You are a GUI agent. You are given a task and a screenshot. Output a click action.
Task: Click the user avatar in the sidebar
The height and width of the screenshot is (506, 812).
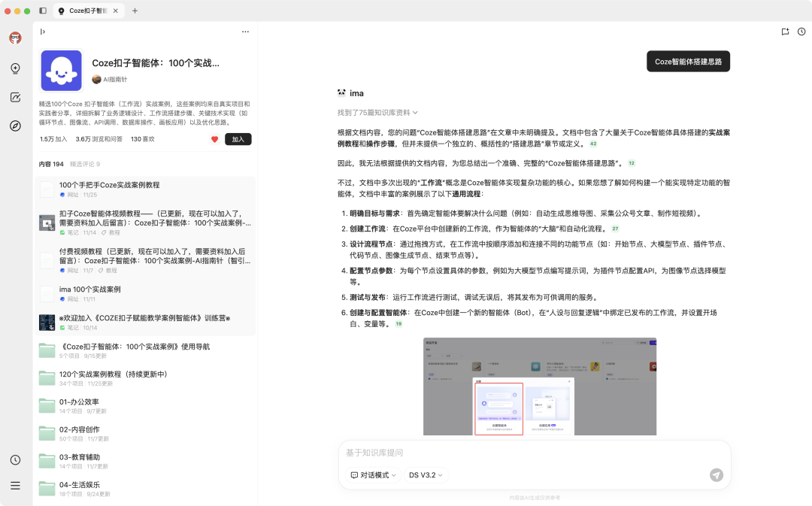pyautogui.click(x=16, y=38)
